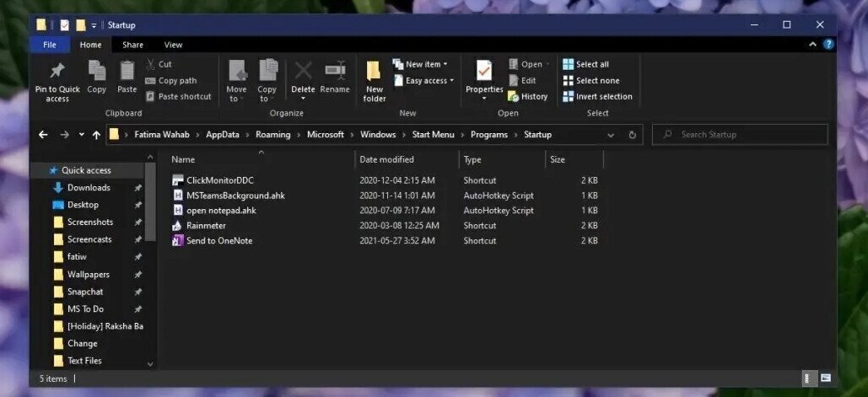The image size is (868, 397).
Task: Collapse the ribbon with the chevron
Action: 813,45
